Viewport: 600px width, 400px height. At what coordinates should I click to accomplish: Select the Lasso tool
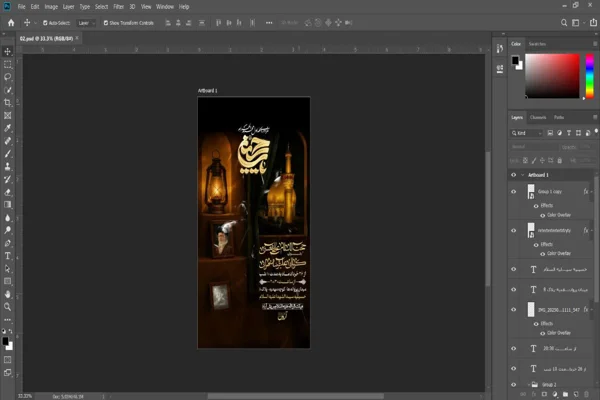[x=7, y=77]
